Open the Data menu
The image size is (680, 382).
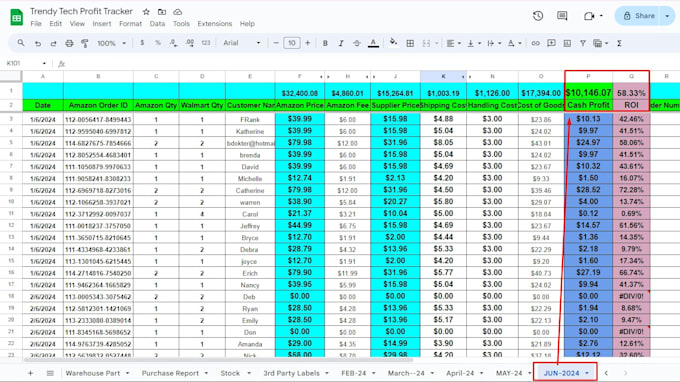[157, 24]
